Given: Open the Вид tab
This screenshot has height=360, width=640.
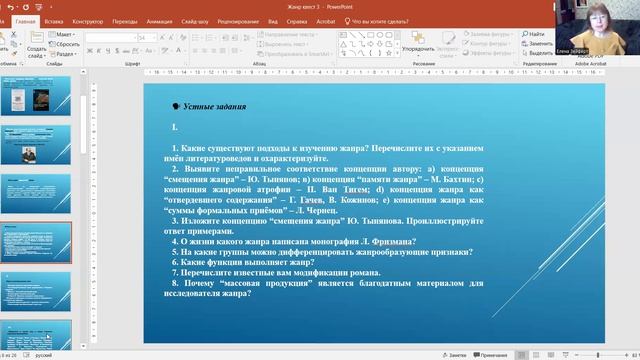Looking at the screenshot, I should coord(273,22).
